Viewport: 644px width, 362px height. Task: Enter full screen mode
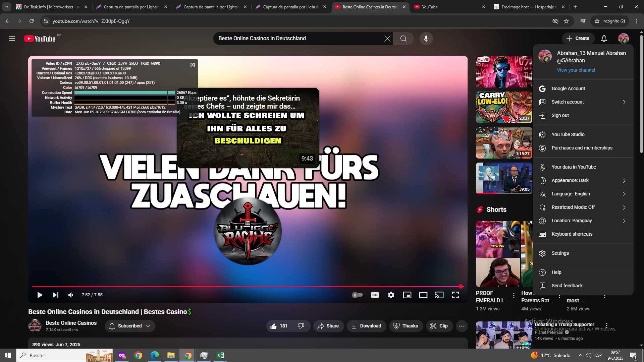[x=455, y=295]
